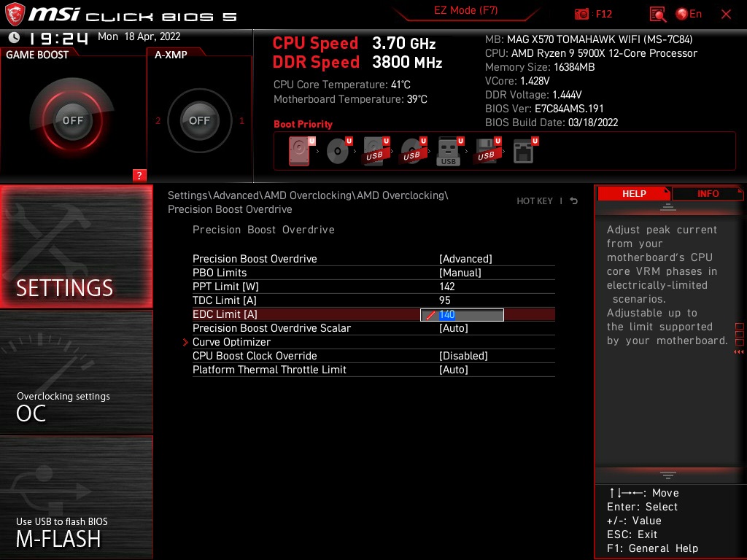
Task: Edit the PPT Limit value 142
Action: coord(447,286)
